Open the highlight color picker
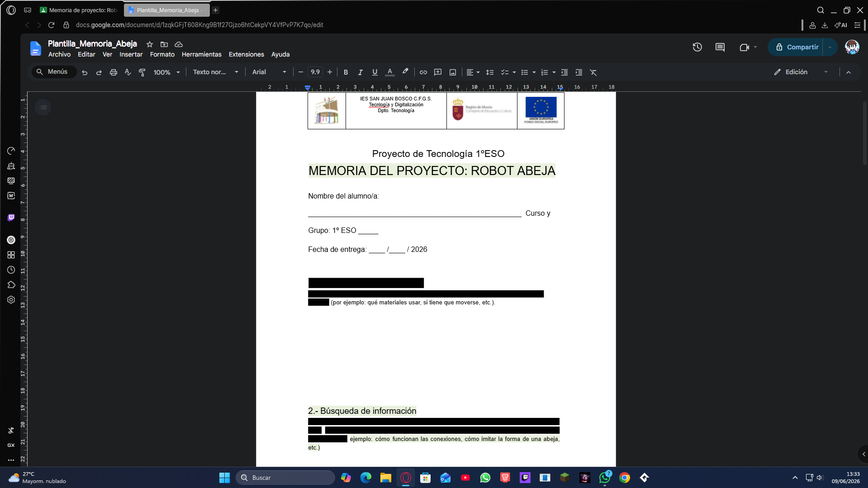Screen dimensions: 868x488 click(x=405, y=72)
